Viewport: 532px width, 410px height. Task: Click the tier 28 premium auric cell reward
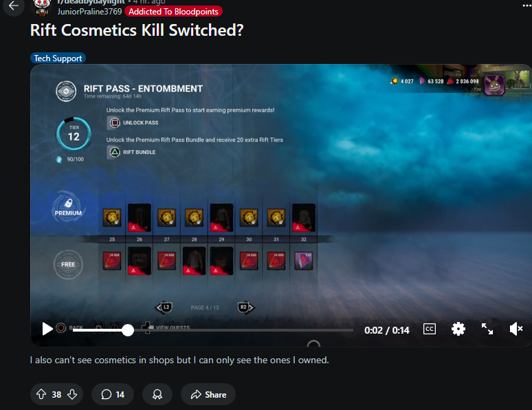194,217
